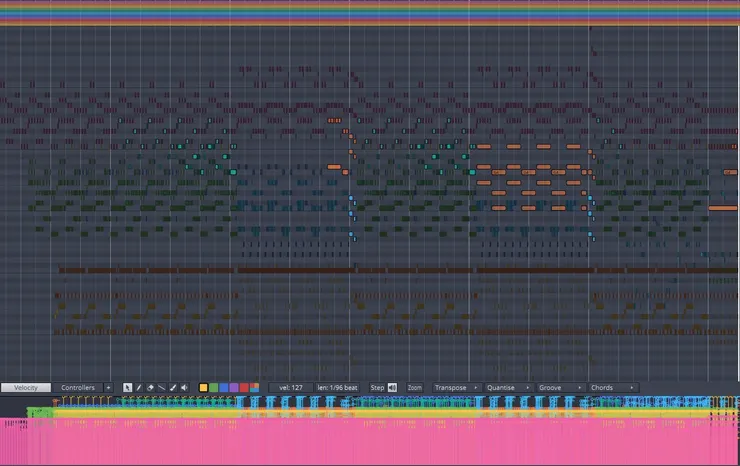The width and height of the screenshot is (740, 466).
Task: Click the Zoom button
Action: pyautogui.click(x=414, y=388)
